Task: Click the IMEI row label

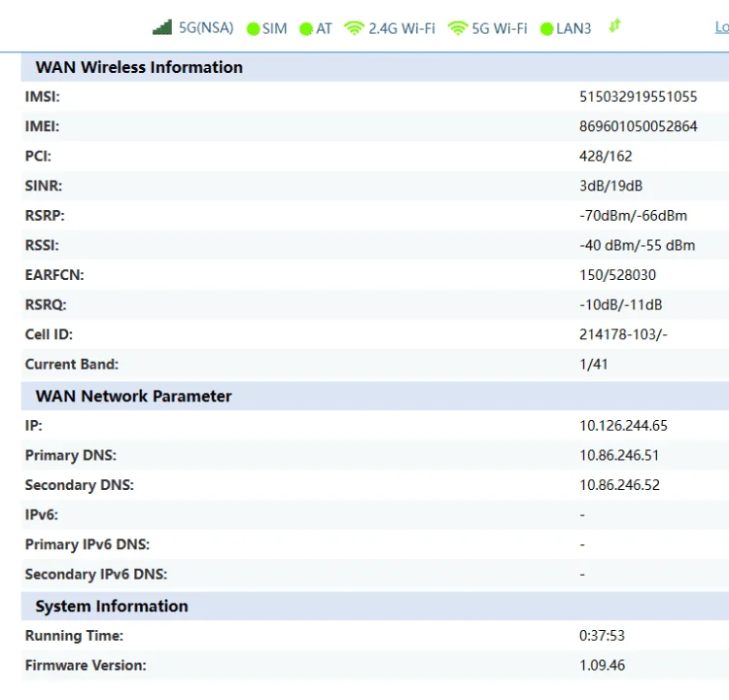Action: (x=42, y=126)
